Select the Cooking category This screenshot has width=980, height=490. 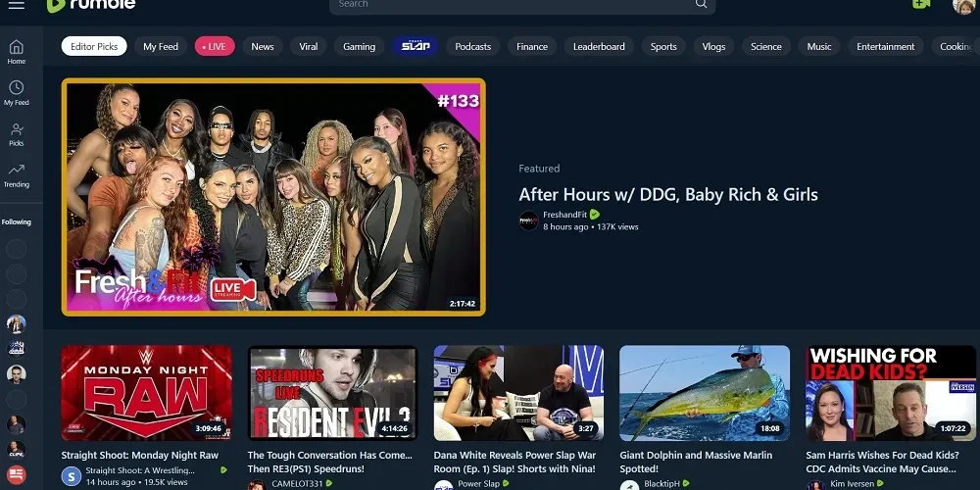point(955,46)
